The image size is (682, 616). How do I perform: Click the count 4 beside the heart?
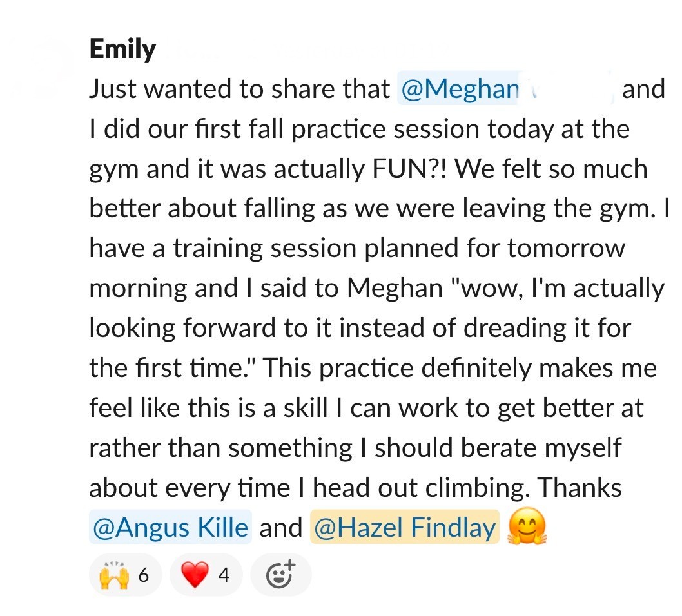[224, 574]
